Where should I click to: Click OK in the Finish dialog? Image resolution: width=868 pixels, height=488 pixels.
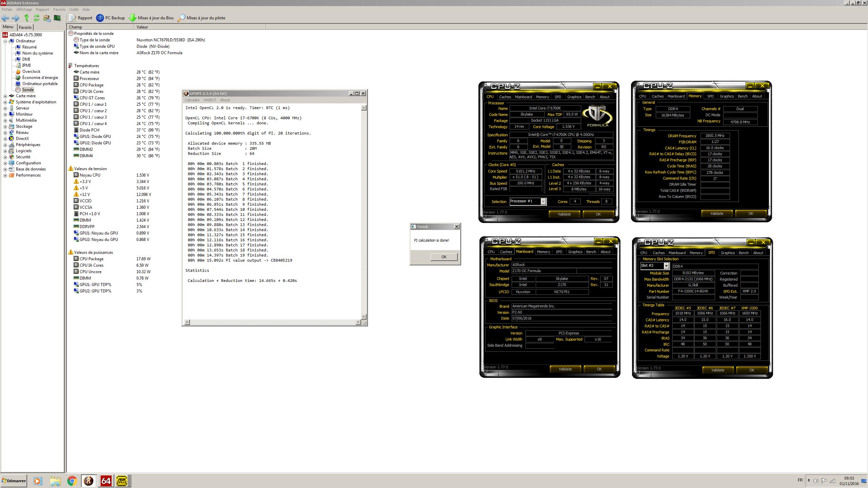(444, 257)
